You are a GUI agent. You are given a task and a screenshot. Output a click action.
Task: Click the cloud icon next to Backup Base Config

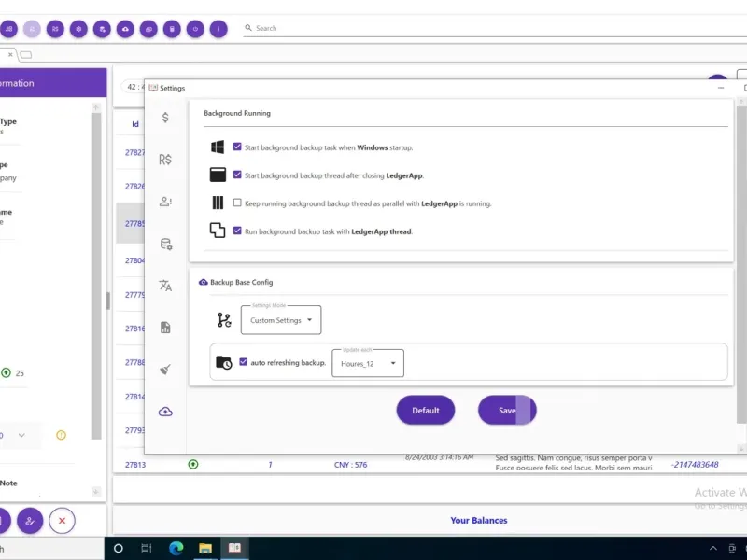click(x=204, y=283)
